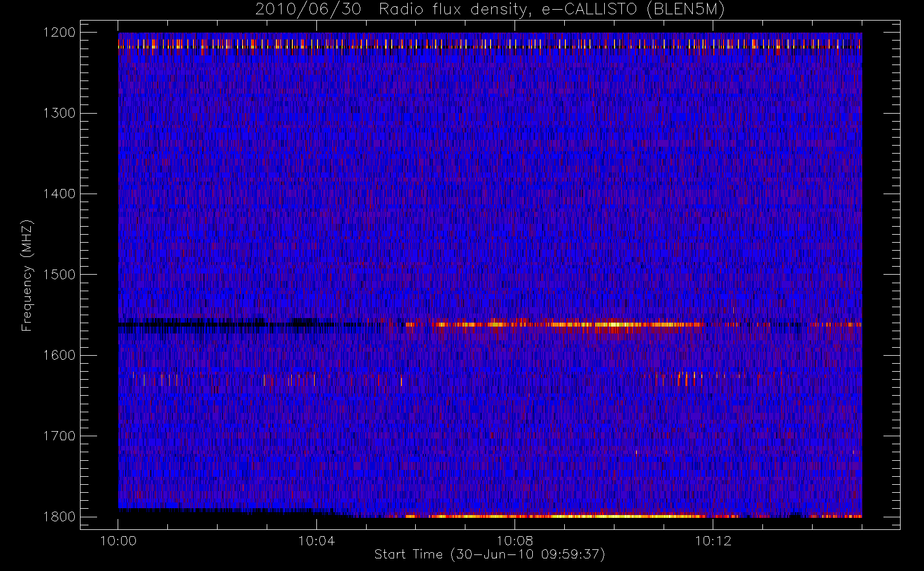
Task: Click the 10:00 time tick label
Action: tap(118, 540)
